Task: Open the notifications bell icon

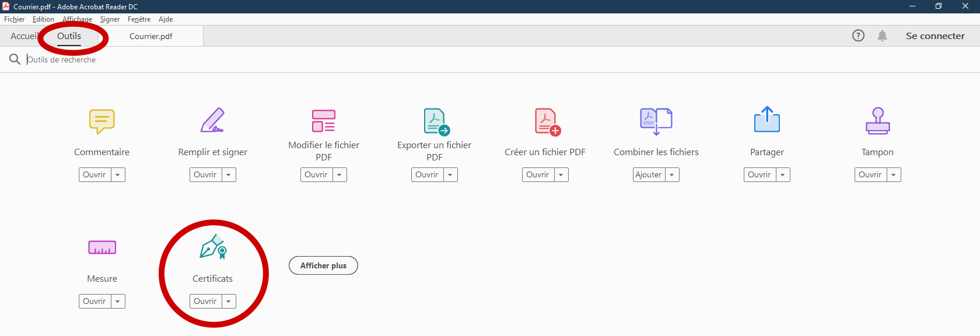Action: [882, 36]
